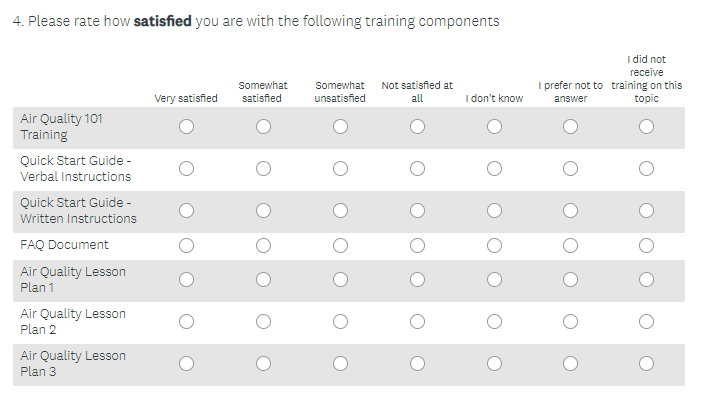This screenshot has height=403, width=701.
Task: Choose Somewhat unsatisfied for Verbal Instructions row
Action: [x=340, y=169]
